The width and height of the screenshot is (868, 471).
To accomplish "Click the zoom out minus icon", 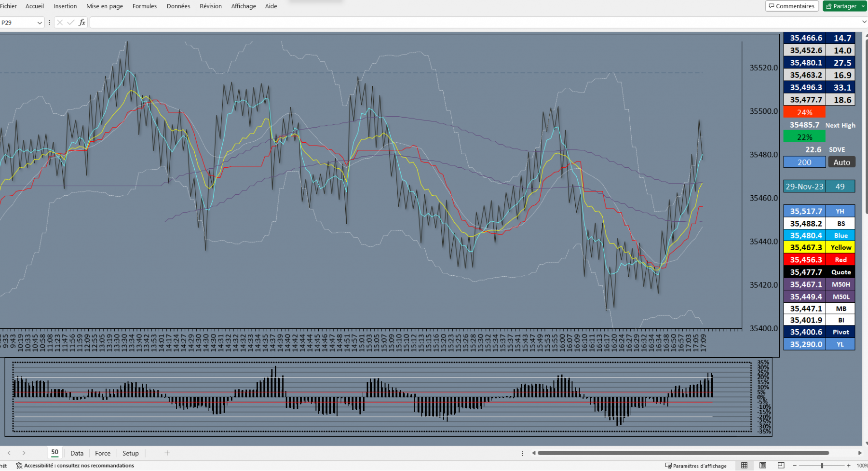I will coord(795,466).
